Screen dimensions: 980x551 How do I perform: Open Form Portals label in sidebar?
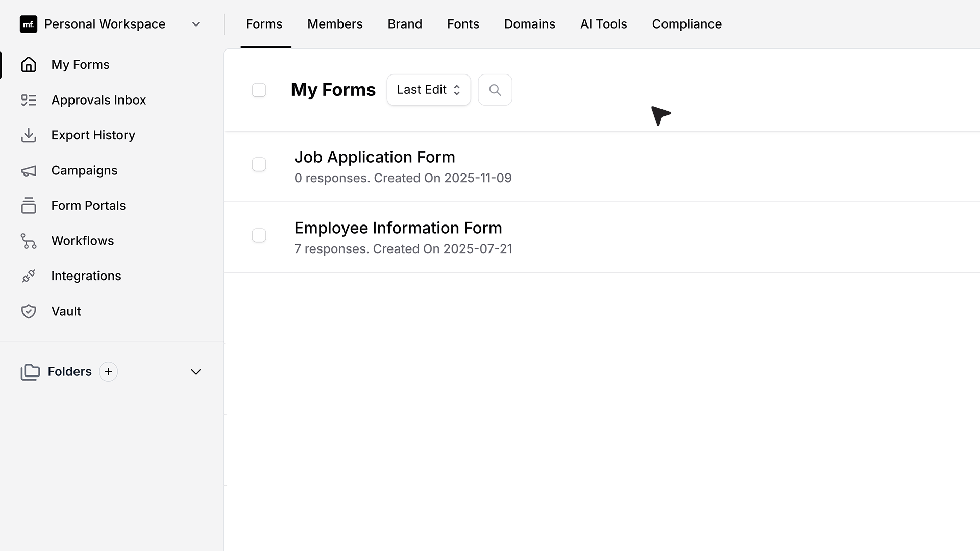coord(88,206)
